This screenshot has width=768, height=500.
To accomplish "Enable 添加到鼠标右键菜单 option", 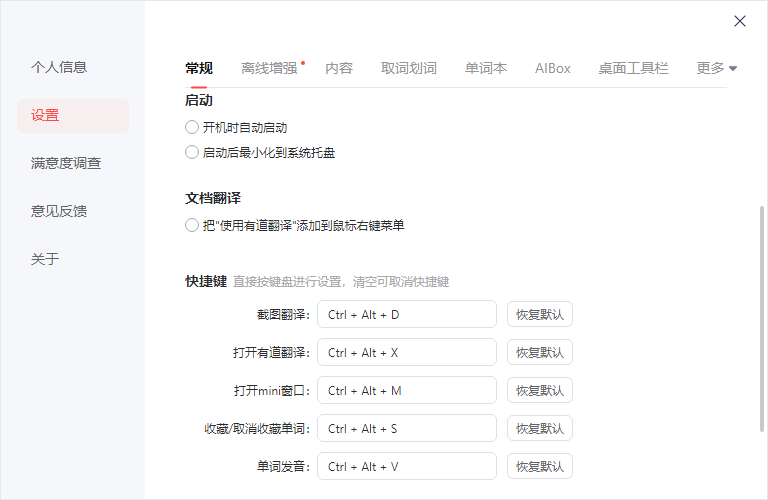I will tap(192, 225).
